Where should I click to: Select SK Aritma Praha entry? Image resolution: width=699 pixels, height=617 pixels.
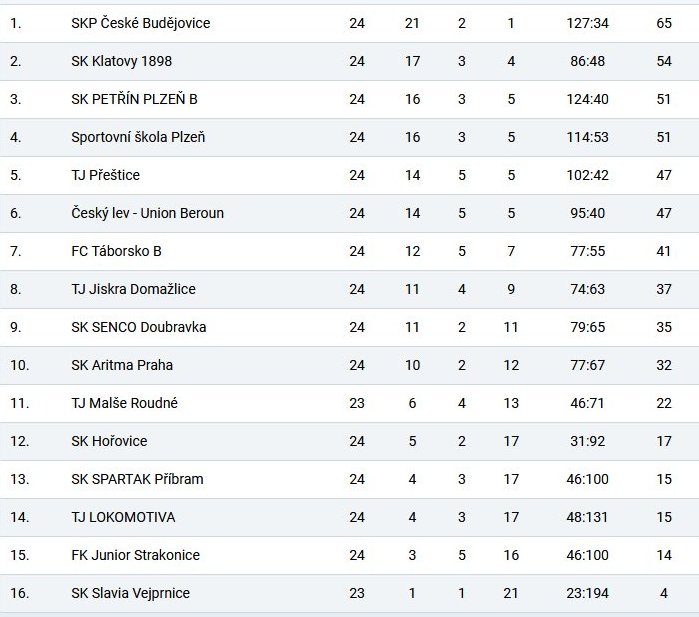(x=122, y=365)
